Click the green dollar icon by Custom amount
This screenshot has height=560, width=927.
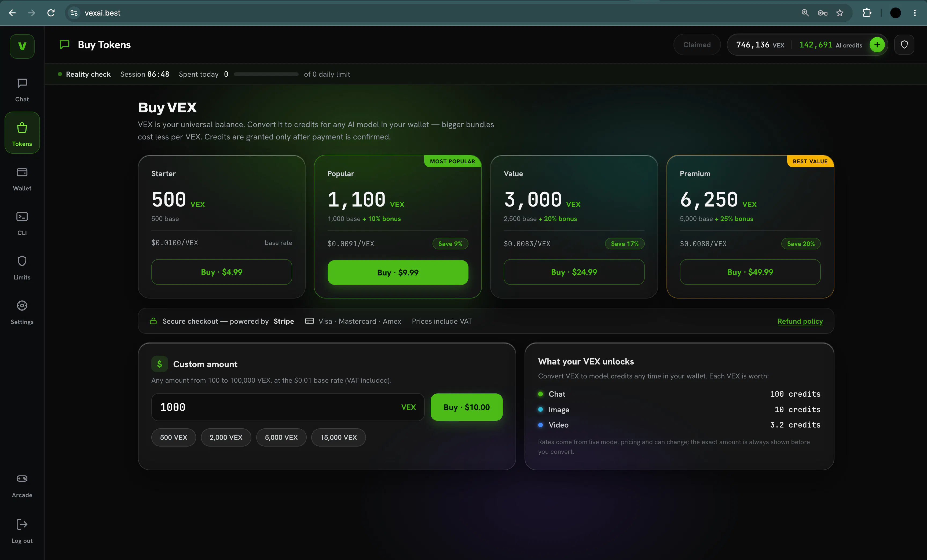pos(160,364)
